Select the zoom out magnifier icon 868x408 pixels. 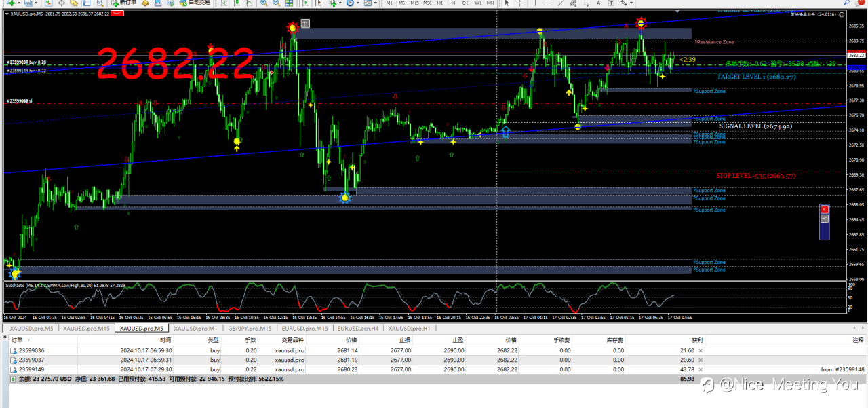276,3
